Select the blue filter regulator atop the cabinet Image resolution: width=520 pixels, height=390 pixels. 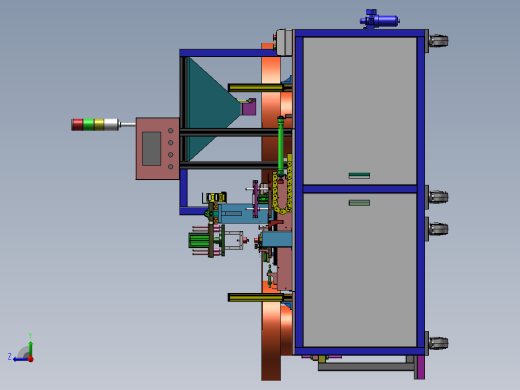(379, 19)
